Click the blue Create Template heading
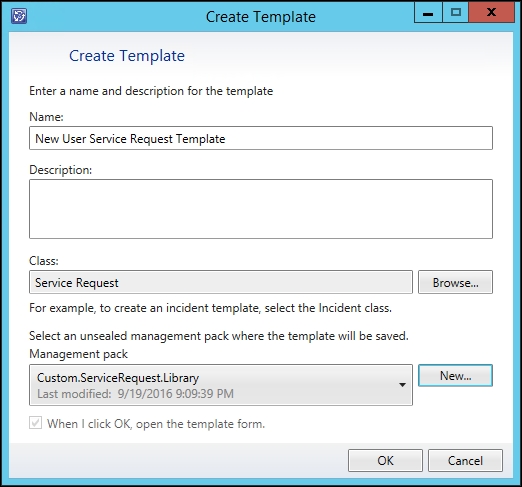 (127, 56)
